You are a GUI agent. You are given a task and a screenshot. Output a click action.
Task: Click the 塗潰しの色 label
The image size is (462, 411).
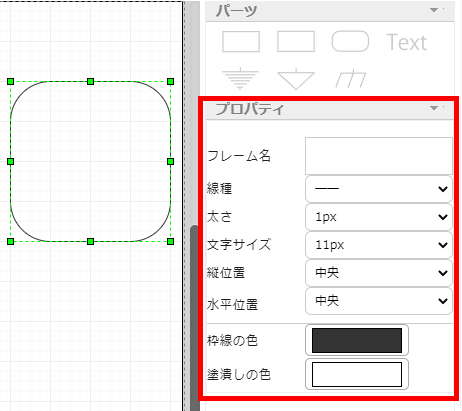point(239,374)
